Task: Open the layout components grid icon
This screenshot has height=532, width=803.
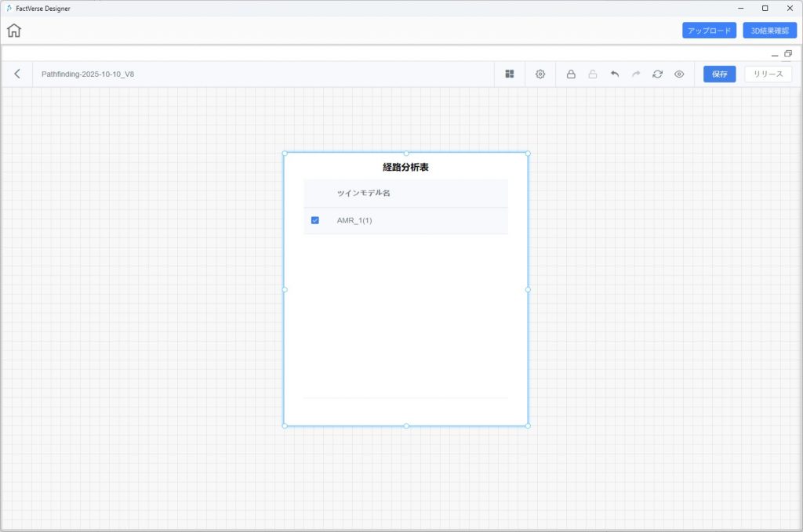Action: point(510,74)
